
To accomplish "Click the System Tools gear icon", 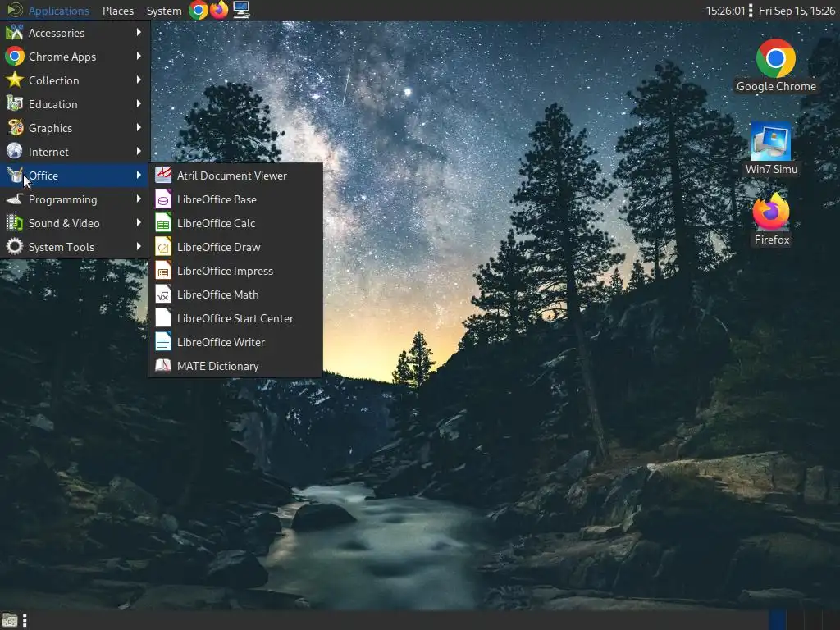I will tap(15, 247).
